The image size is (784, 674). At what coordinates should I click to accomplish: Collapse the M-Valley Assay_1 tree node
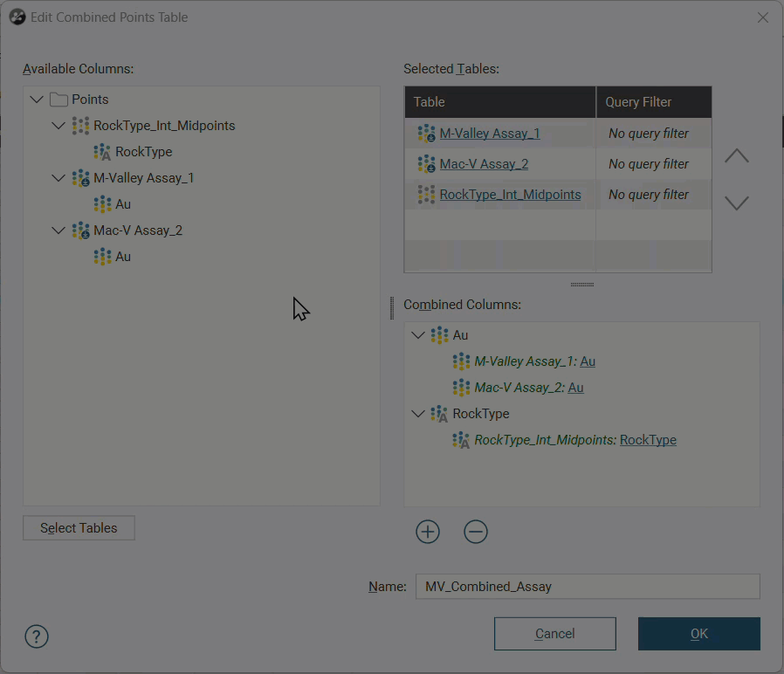tap(58, 178)
